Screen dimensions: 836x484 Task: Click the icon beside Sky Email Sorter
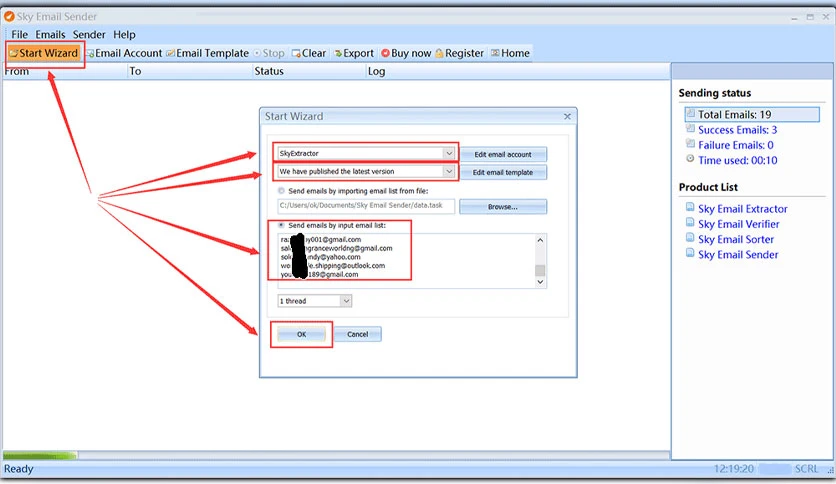coord(690,238)
